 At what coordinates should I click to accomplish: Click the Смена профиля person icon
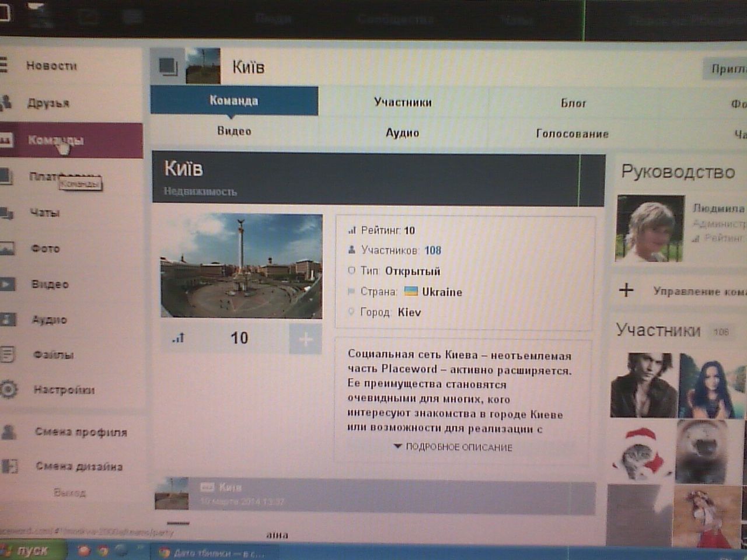8,432
